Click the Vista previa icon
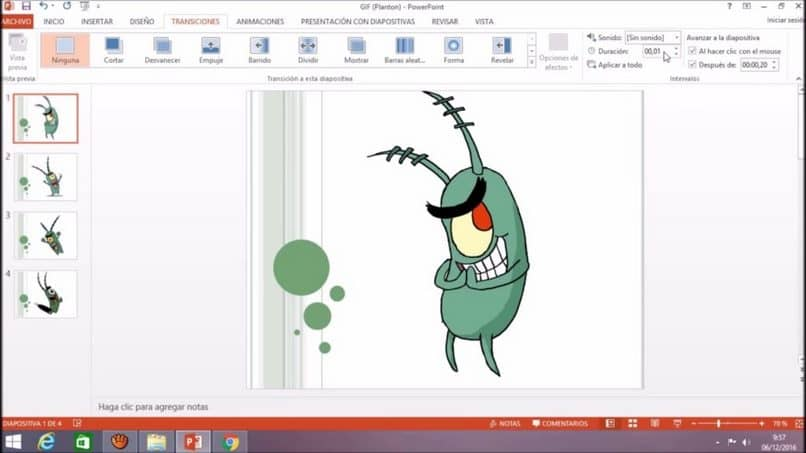This screenshot has width=806, height=453. [17, 44]
